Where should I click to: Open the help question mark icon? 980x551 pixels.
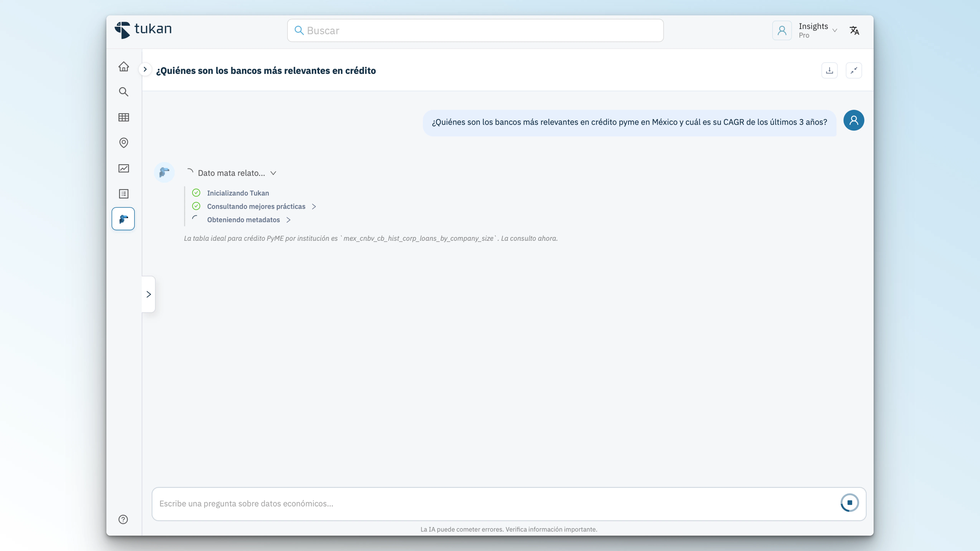[x=123, y=519]
